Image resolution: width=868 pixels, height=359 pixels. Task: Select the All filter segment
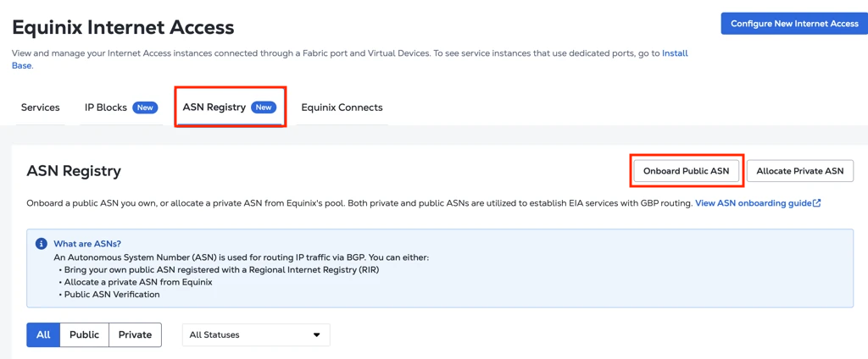click(x=43, y=334)
